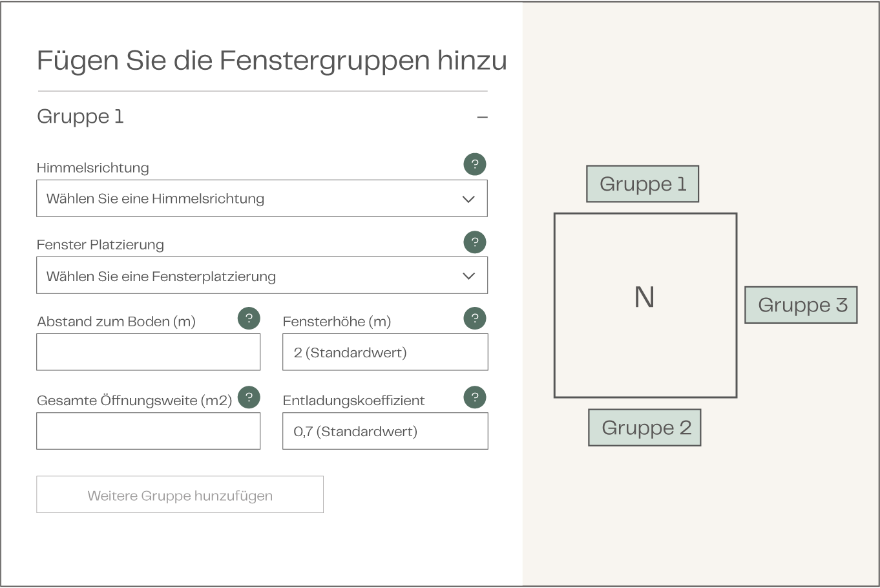This screenshot has width=880, height=588.
Task: Show help for Gesamte Öffnungsweite
Action: pyautogui.click(x=249, y=397)
